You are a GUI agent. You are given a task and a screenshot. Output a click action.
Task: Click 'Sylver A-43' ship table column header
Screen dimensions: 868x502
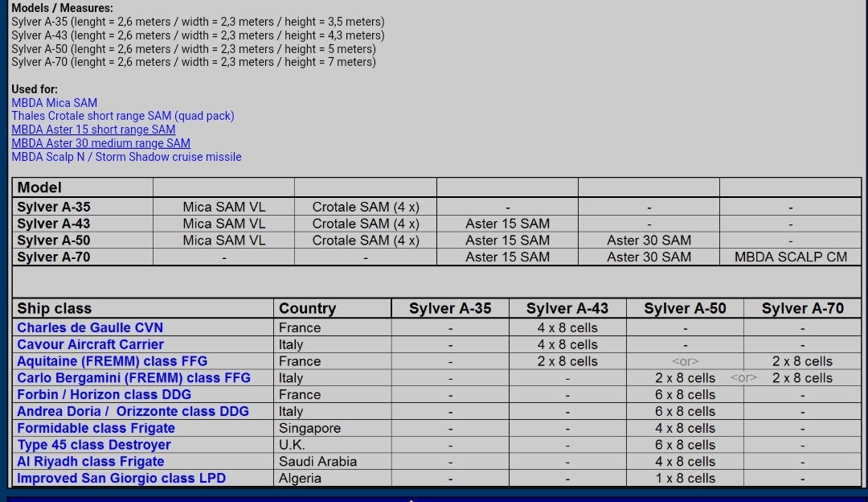point(567,308)
